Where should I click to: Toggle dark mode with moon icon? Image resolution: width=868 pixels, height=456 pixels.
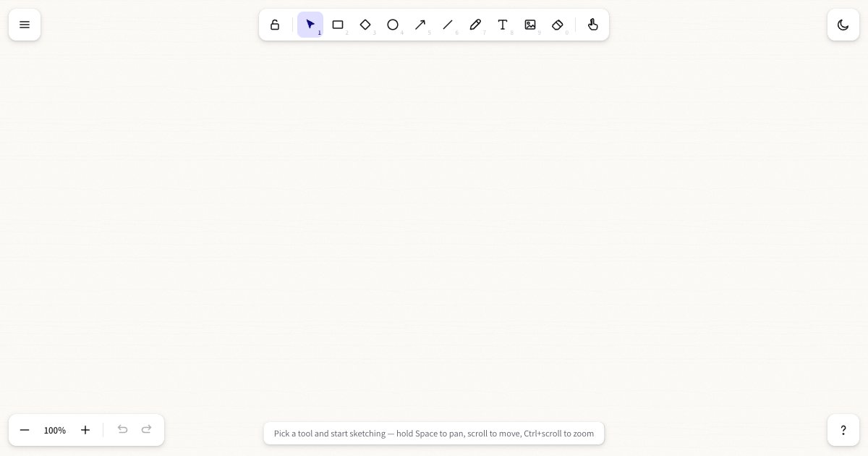click(843, 25)
